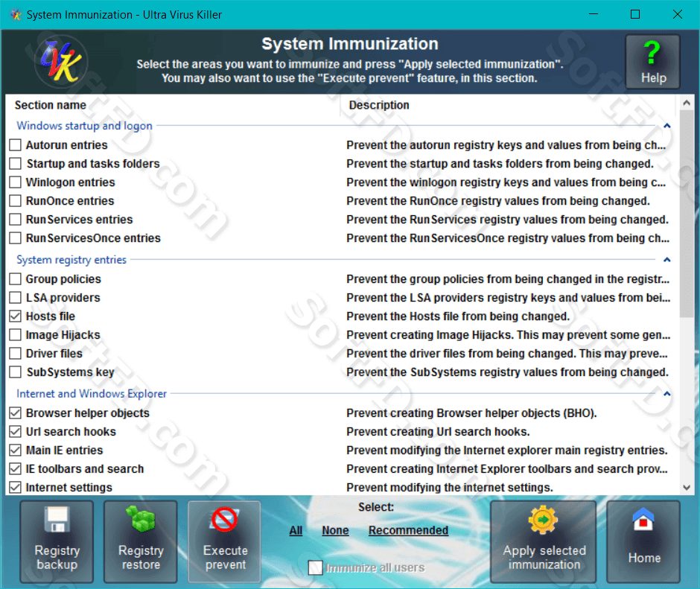Enable LSA providers checkbox
The width and height of the screenshot is (700, 589).
click(x=15, y=297)
